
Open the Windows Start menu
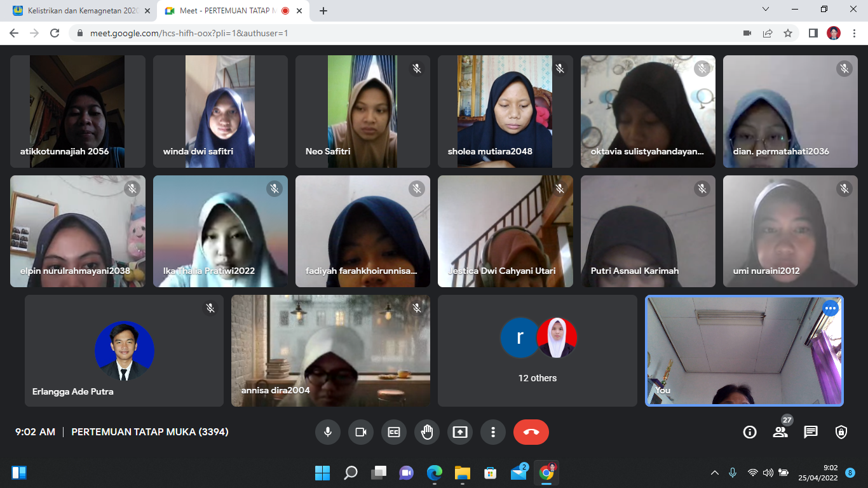coord(322,473)
